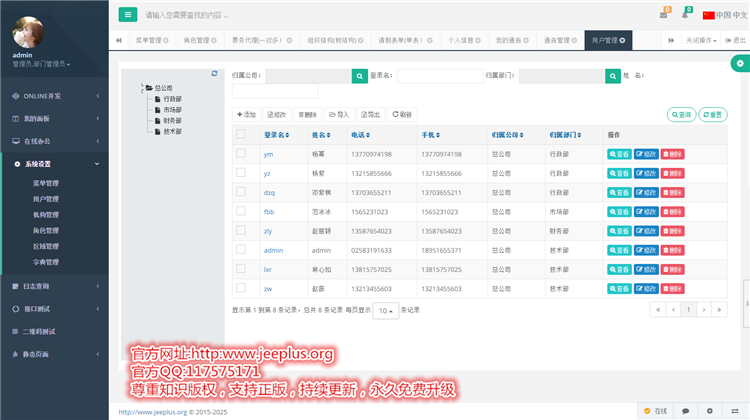
Task: Toggle the select-all checkbox in table header
Action: (x=240, y=134)
